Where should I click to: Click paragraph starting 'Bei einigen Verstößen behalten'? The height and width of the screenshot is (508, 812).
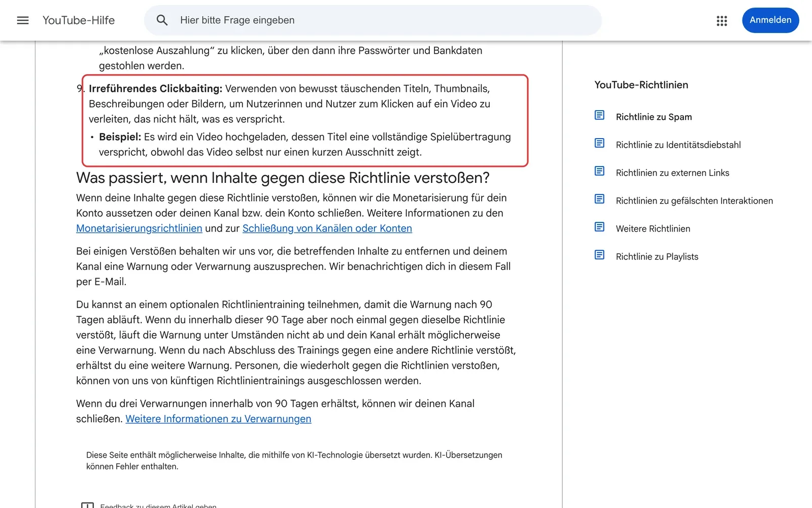[x=293, y=266]
